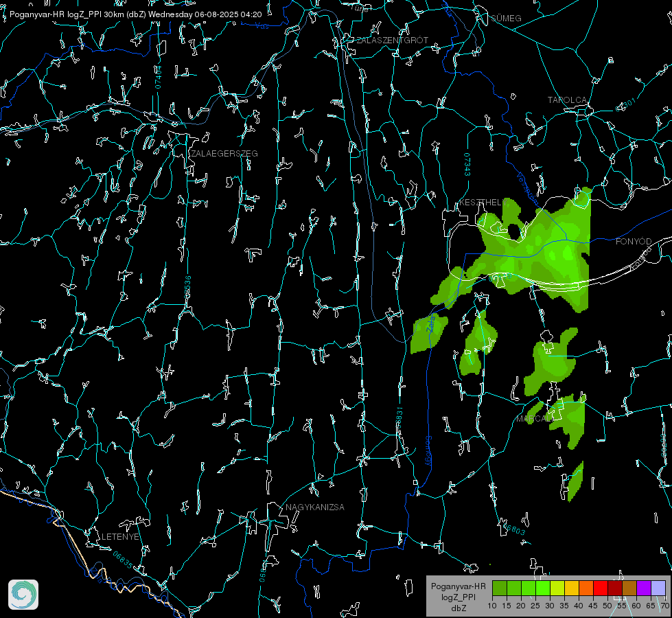Click the ZALAEGERSZEG city label
This screenshot has width=672, height=618.
tap(224, 153)
